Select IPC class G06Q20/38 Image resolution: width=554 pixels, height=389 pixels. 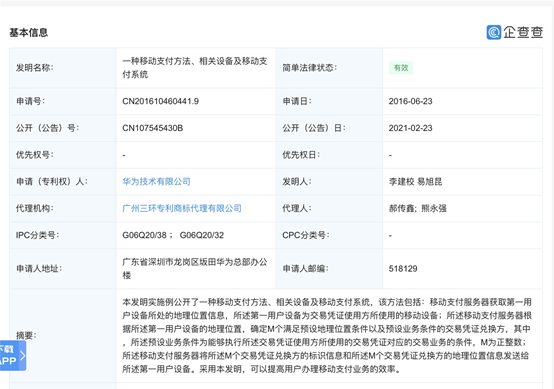pyautogui.click(x=144, y=235)
